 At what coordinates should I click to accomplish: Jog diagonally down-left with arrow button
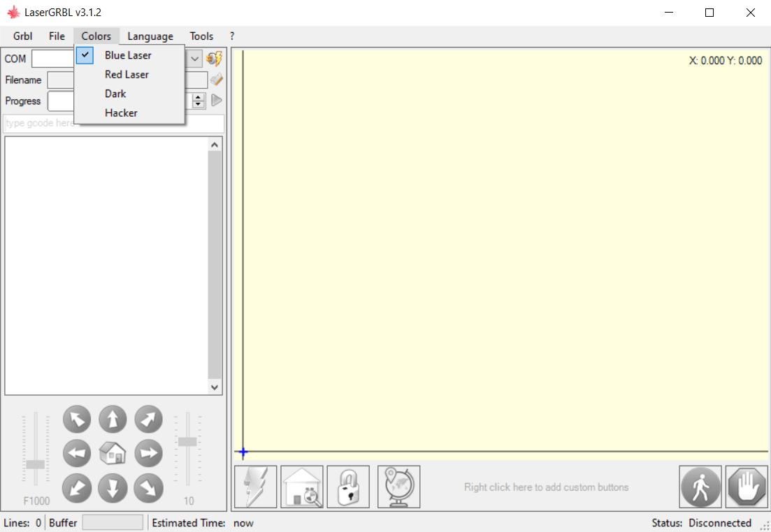tap(77, 489)
